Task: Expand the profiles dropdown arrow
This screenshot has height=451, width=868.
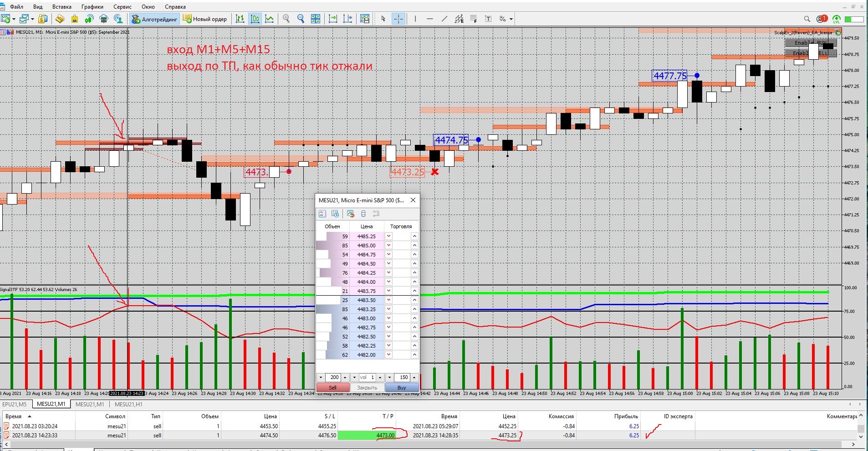Action: point(32,19)
